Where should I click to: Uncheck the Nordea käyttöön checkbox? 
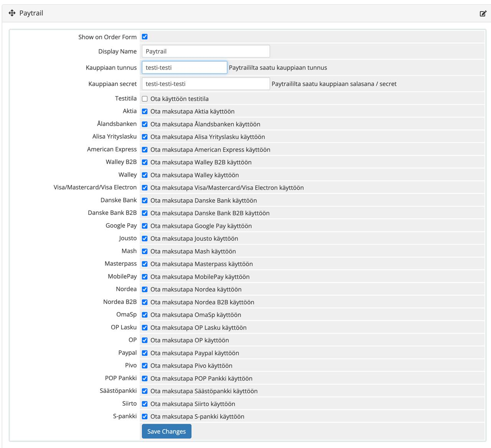[x=145, y=289]
